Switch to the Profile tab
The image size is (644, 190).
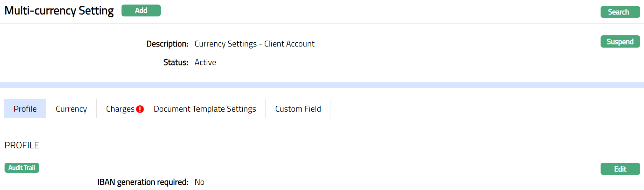pos(25,109)
